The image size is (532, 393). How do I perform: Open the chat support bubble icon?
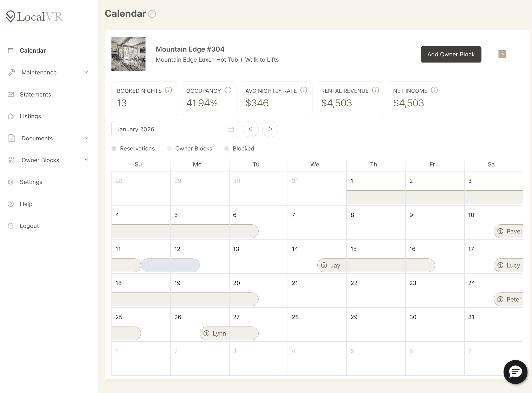coord(515,372)
